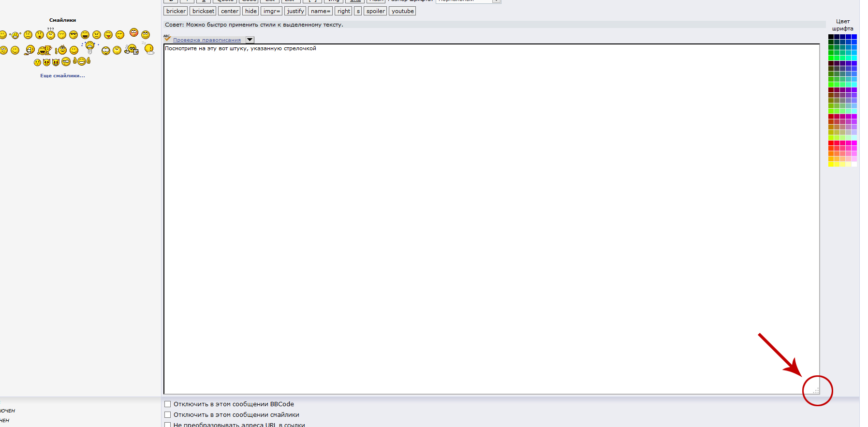
Task: Insert the grinning devil smiley
Action: click(x=56, y=62)
